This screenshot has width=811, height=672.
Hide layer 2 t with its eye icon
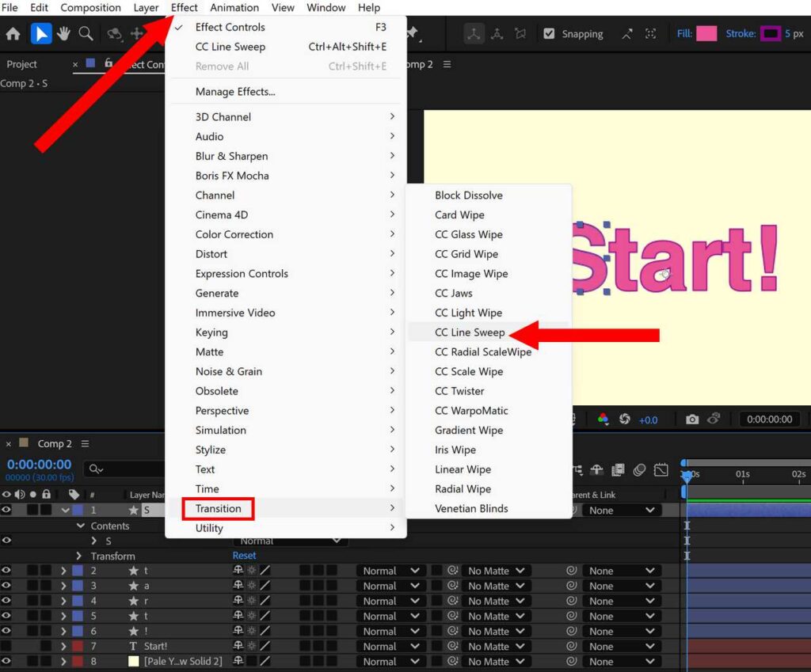tap(6, 570)
